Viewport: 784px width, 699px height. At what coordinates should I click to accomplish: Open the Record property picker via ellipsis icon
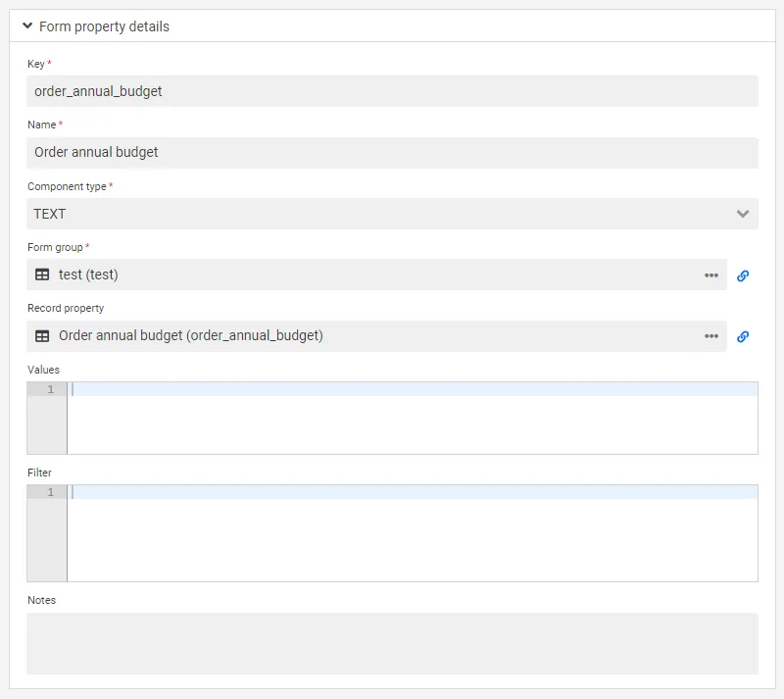(711, 336)
